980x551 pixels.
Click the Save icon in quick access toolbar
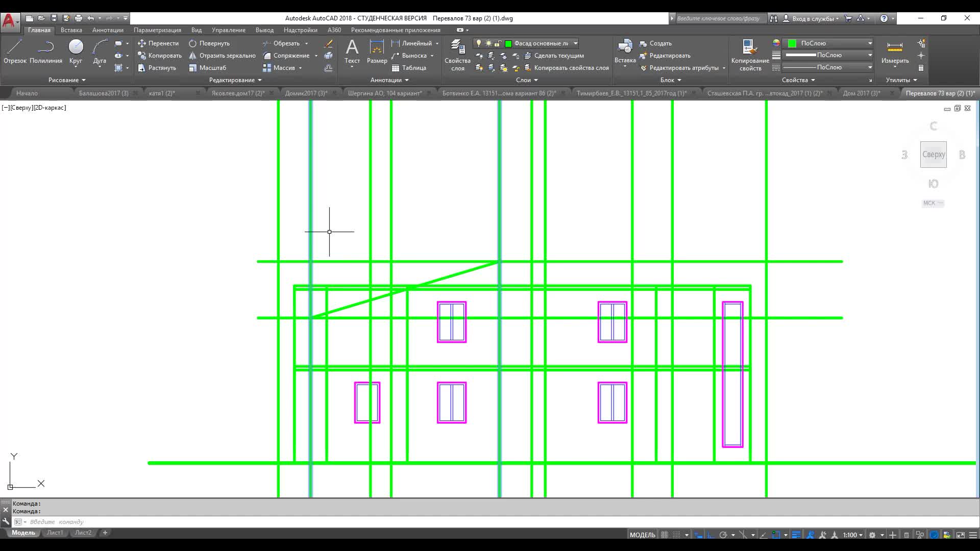(x=54, y=18)
